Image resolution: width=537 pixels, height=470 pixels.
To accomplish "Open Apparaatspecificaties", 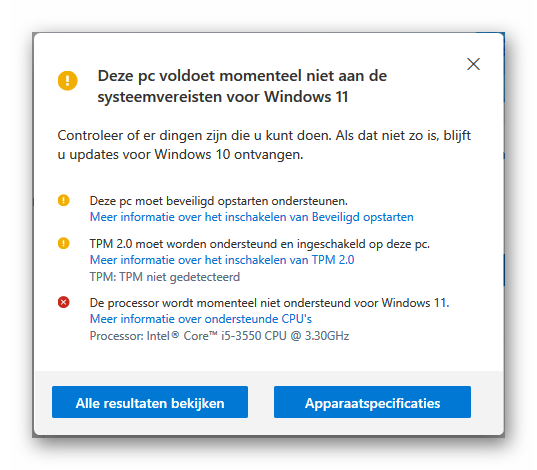I will pyautogui.click(x=372, y=402).
